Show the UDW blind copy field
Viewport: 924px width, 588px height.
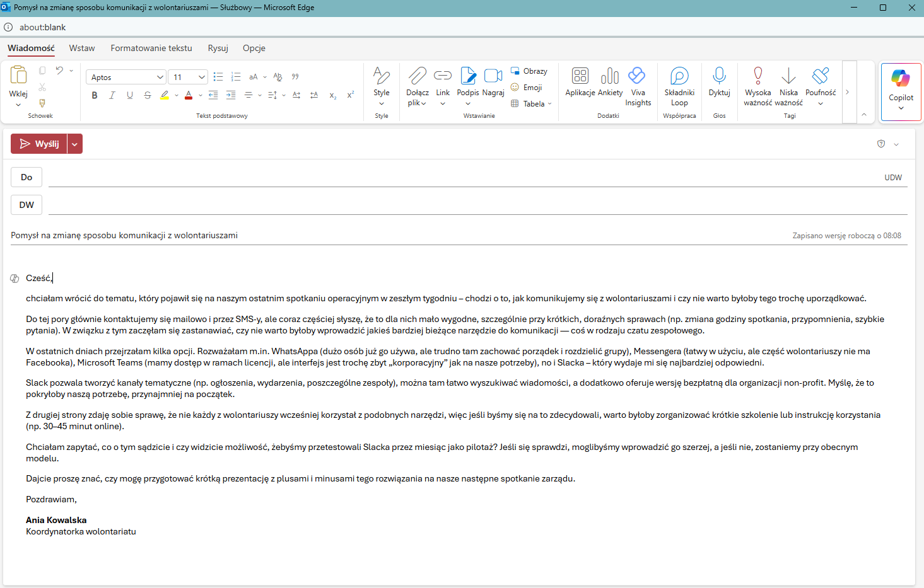[x=892, y=178]
